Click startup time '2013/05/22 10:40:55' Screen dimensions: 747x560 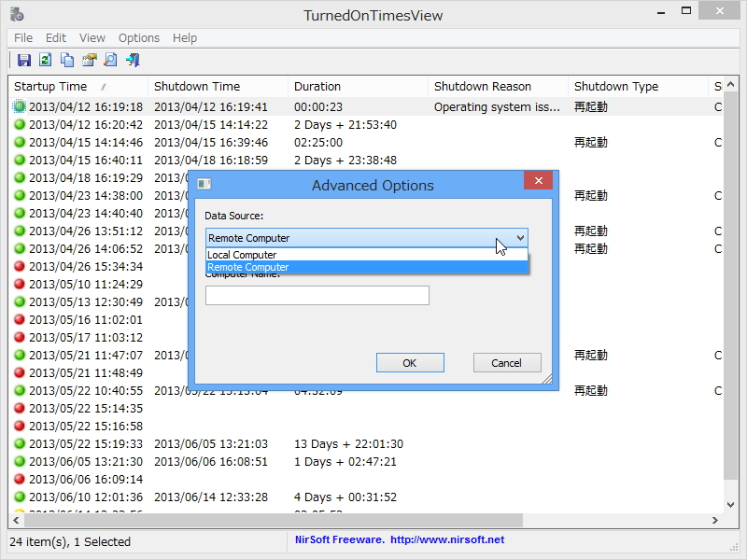click(x=86, y=390)
